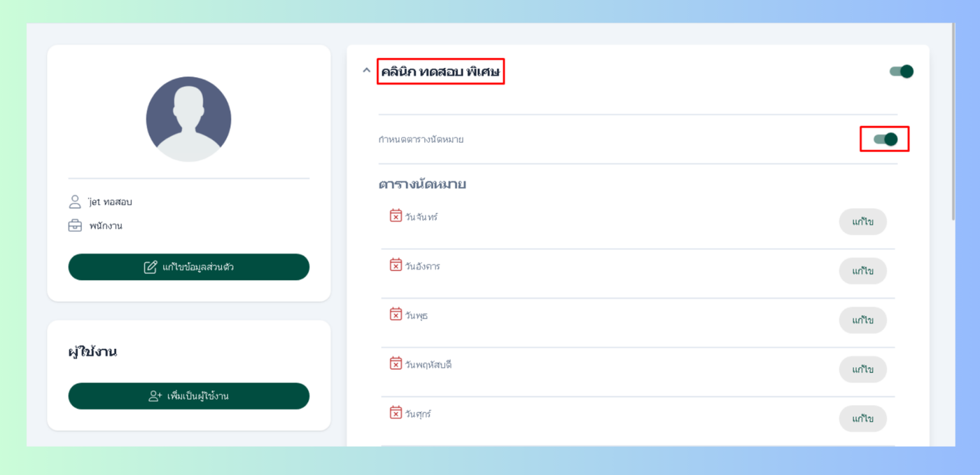980x475 pixels.
Task: Disable the กำหนดตารางนัดหมาย toggle
Action: click(885, 139)
